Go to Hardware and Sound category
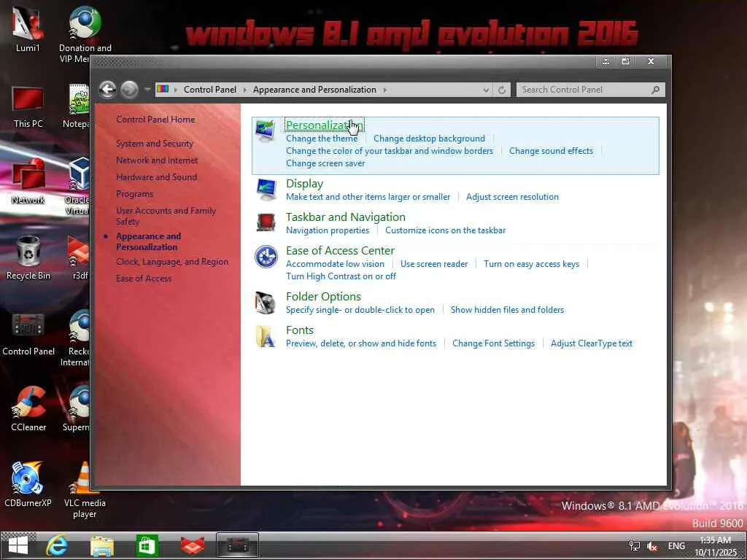Image resolution: width=747 pixels, height=560 pixels. 156,176
